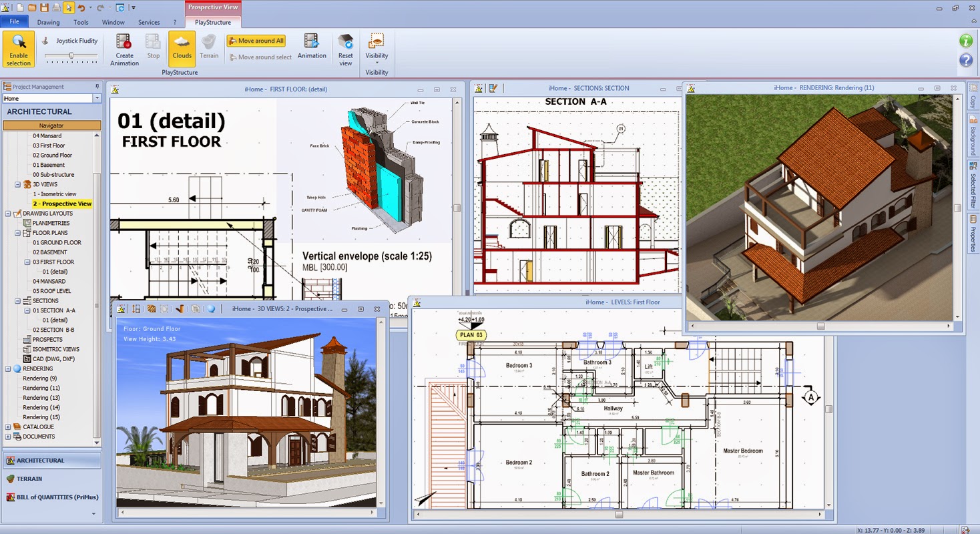Select the sphere rendering icon in 3D view toolbar
The width and height of the screenshot is (980, 534).
211,308
